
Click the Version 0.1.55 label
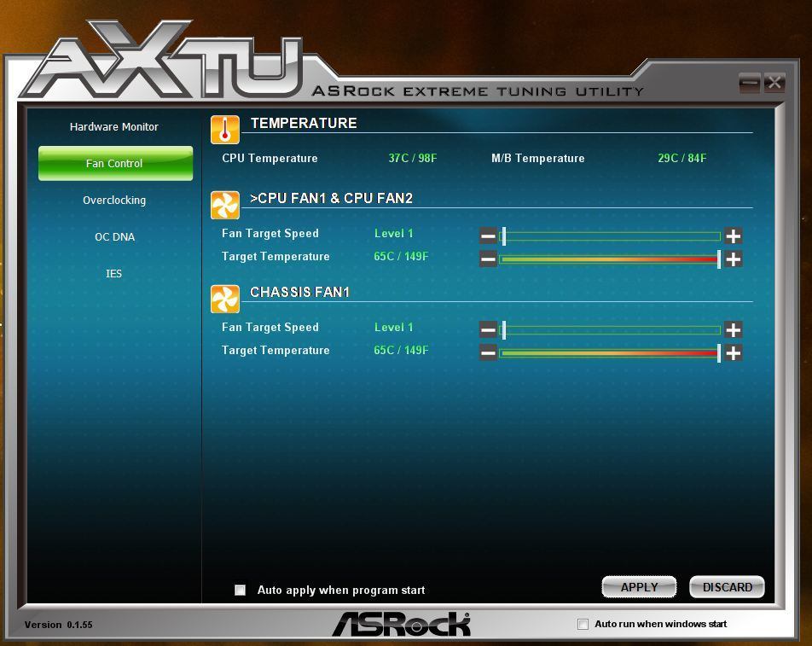click(x=59, y=625)
